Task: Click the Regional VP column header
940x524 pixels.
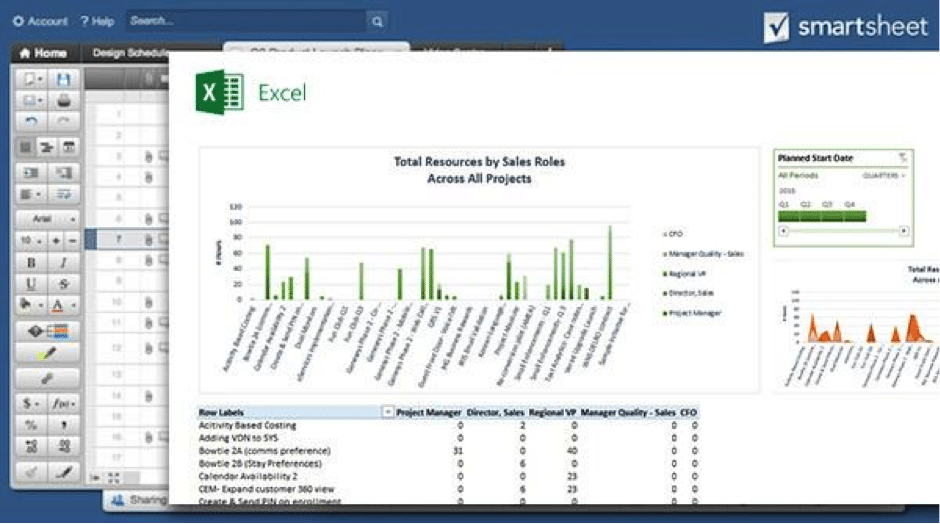Action: (552, 412)
